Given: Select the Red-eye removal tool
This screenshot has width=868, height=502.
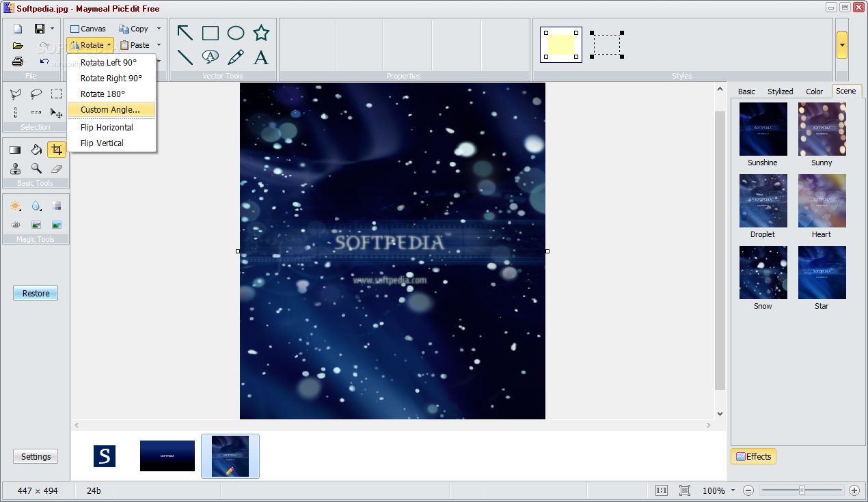Looking at the screenshot, I should [16, 225].
